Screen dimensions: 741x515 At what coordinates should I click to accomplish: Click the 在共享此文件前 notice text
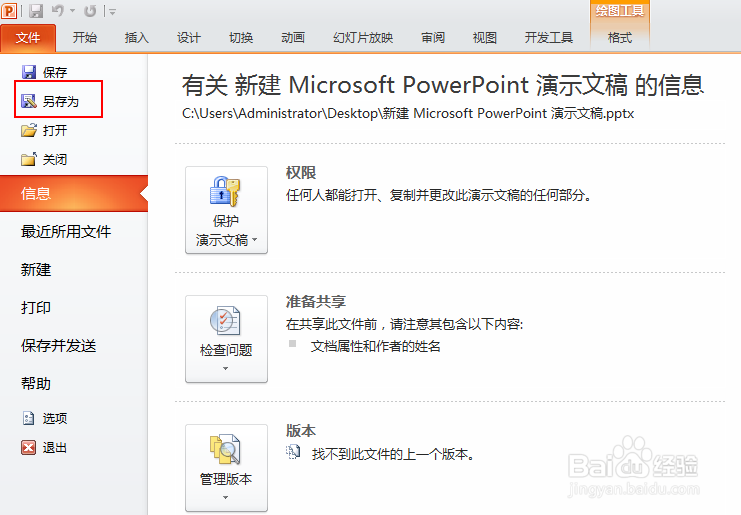tap(405, 324)
